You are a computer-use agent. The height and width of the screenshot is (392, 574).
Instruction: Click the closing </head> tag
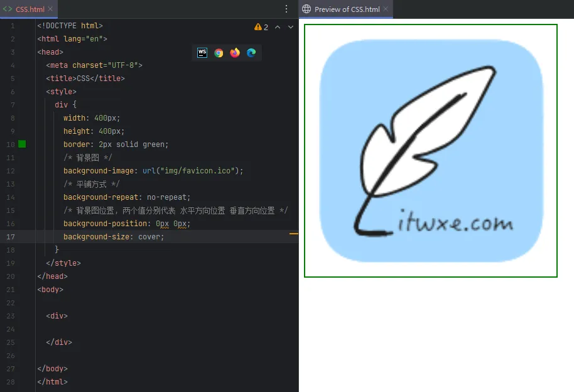(x=52, y=276)
